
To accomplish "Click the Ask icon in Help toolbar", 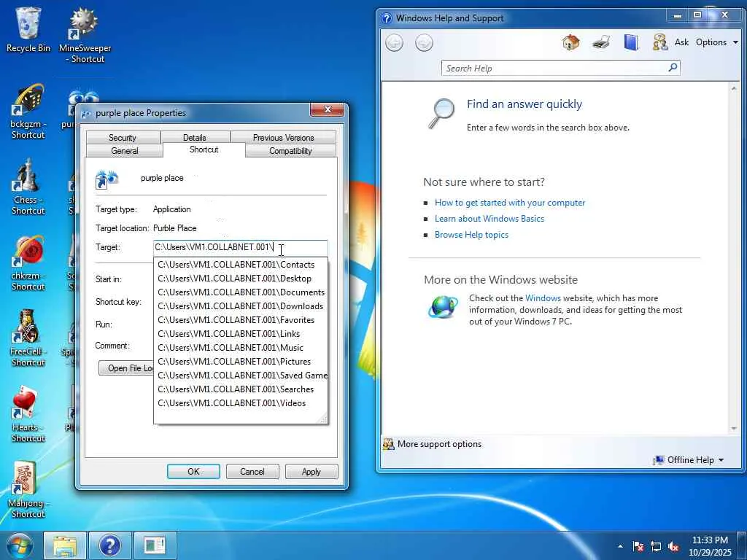I will [659, 42].
